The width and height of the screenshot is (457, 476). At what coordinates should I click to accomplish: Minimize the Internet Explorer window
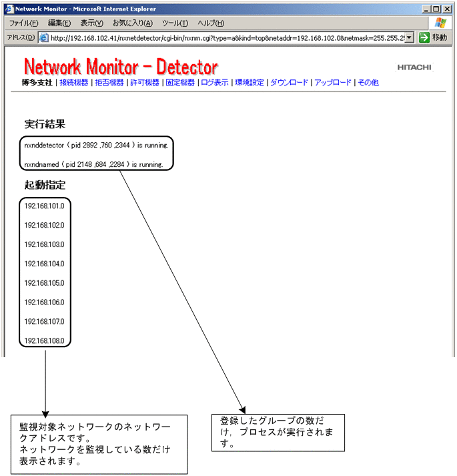tap(426, 9)
